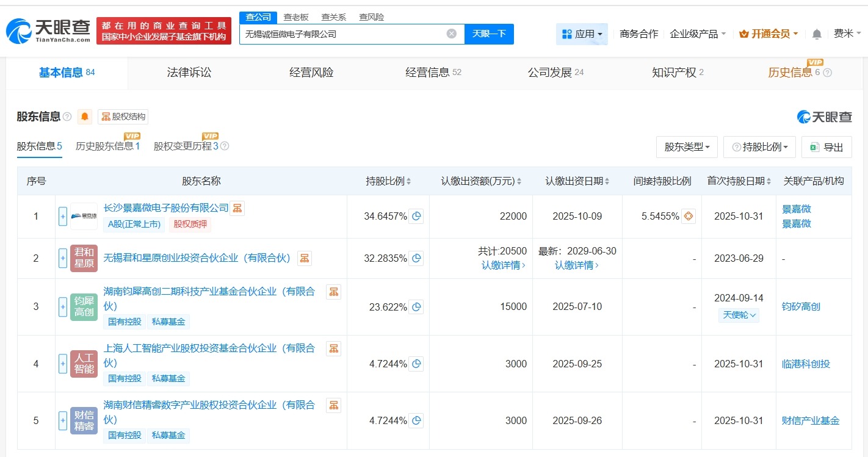Click orange monitoring bell beside 股东信息
868x457 pixels.
click(84, 116)
